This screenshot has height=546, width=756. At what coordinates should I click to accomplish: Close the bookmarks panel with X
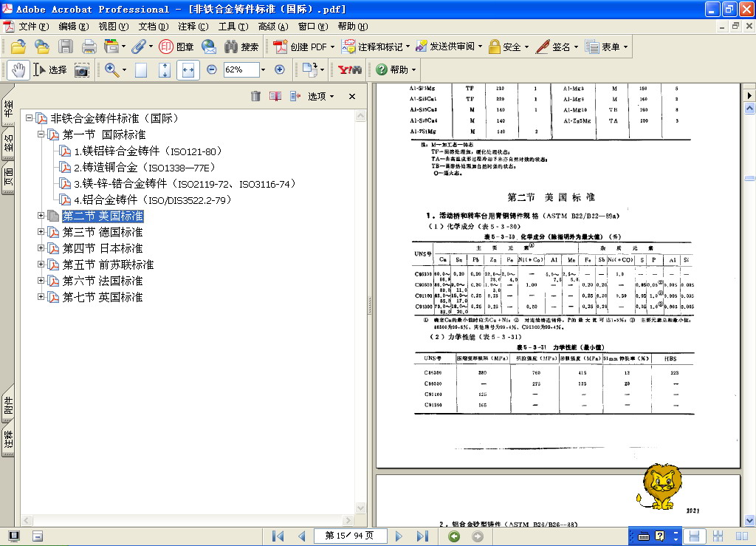352,97
